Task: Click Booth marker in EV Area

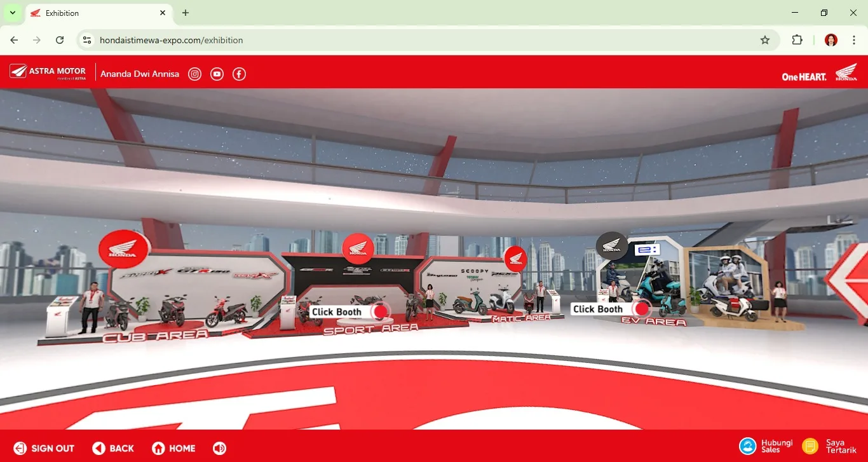Action: point(641,309)
